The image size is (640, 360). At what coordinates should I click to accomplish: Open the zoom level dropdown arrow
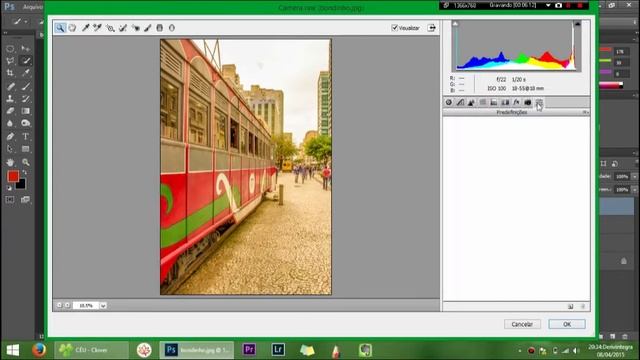[x=103, y=305]
